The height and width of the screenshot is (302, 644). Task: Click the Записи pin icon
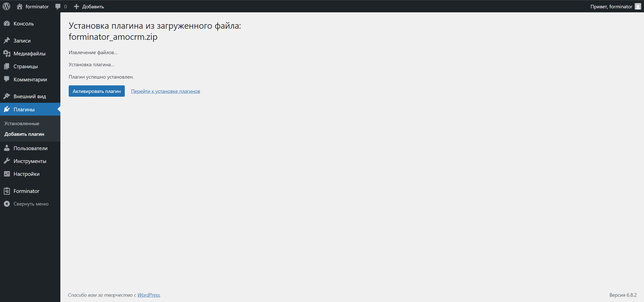coord(7,41)
